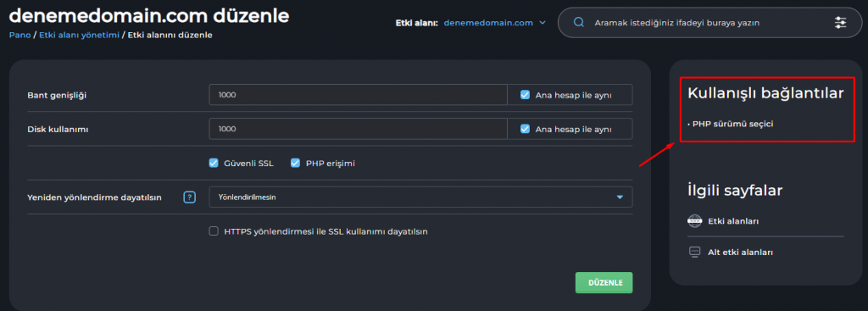Click the monitor icon beside Alt etki alanları
This screenshot has width=868, height=311.
click(694, 253)
